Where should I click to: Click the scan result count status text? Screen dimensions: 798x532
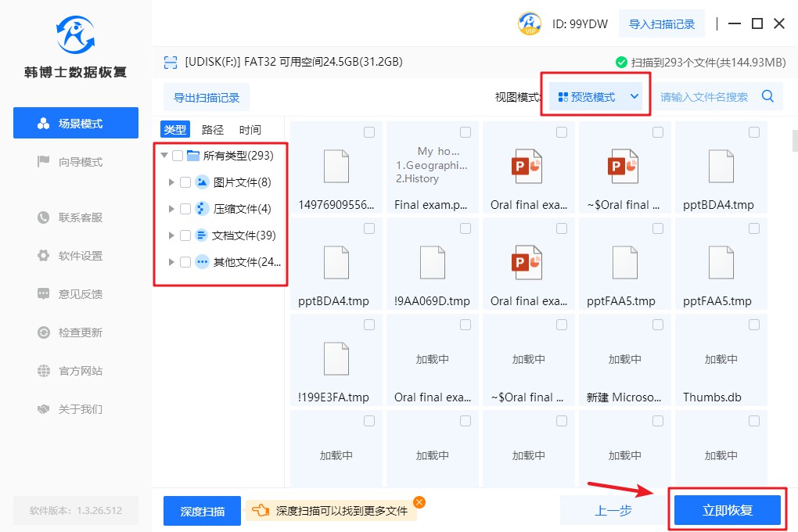[709, 62]
